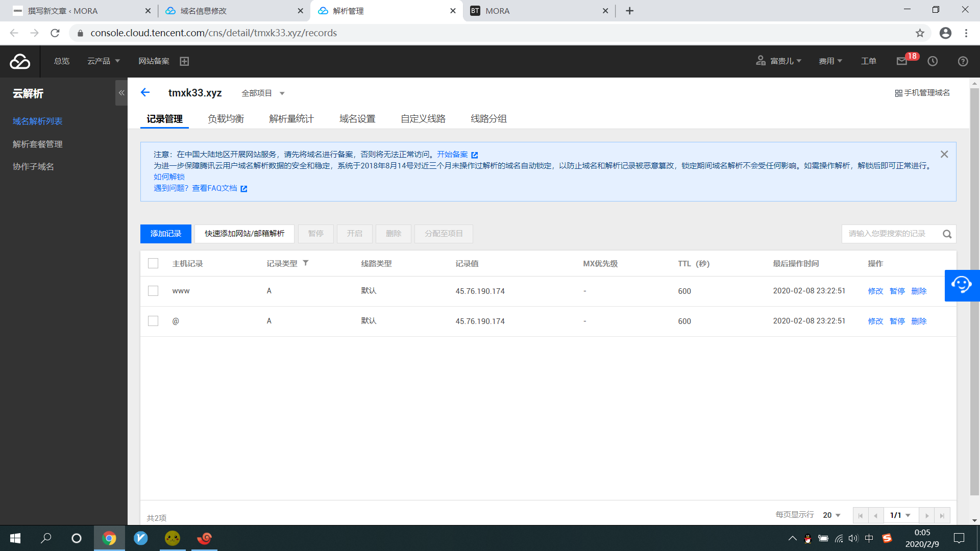Go back using the blue arrow beside tmxk33.xyz
The height and width of the screenshot is (551, 980).
tap(145, 92)
